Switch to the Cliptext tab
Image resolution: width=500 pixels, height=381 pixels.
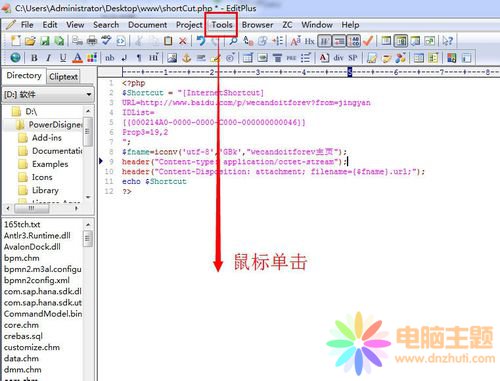point(63,77)
